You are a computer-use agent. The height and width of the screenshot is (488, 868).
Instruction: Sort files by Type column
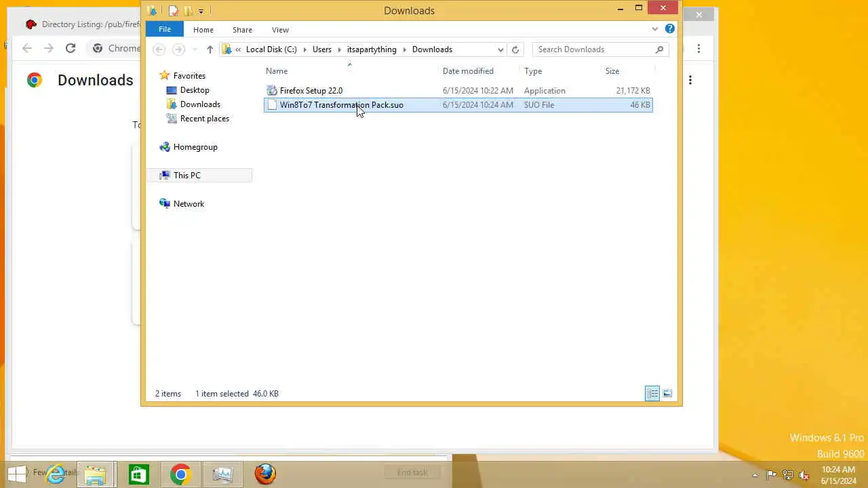click(533, 71)
